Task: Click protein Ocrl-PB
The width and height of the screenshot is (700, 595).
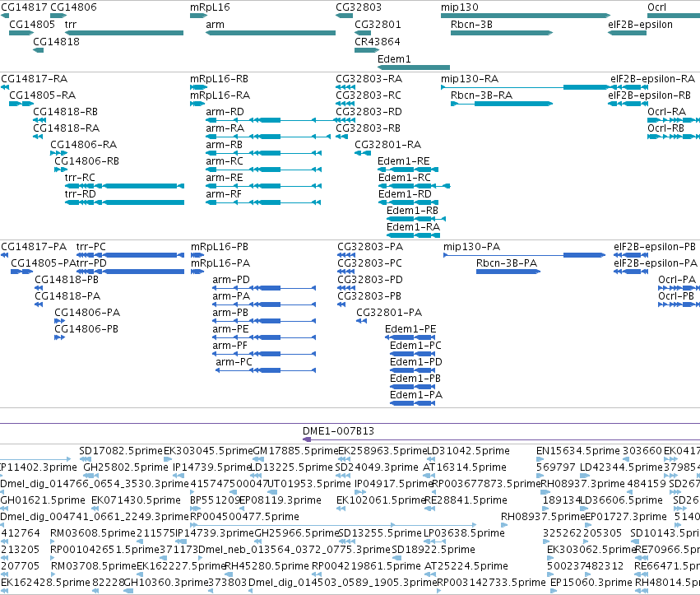Action: pos(679,304)
